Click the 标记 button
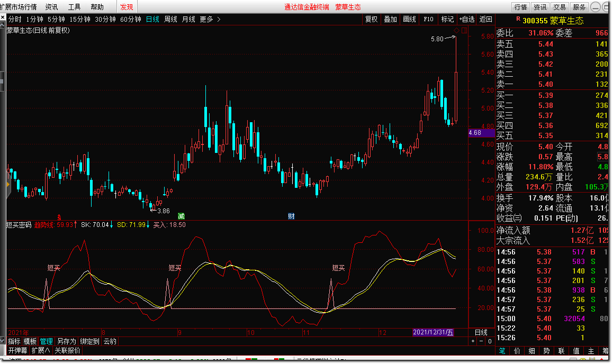613x364 pixels. pos(448,19)
